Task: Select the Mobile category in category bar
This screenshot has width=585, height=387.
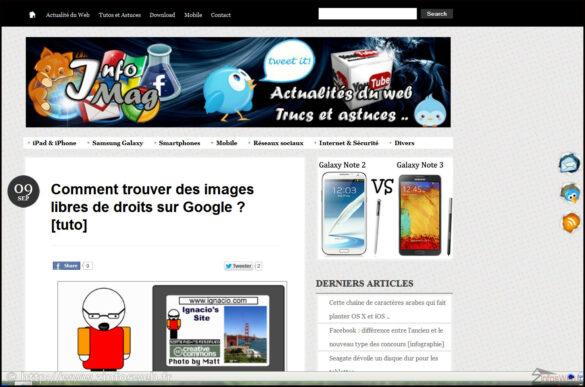Action: [x=226, y=143]
